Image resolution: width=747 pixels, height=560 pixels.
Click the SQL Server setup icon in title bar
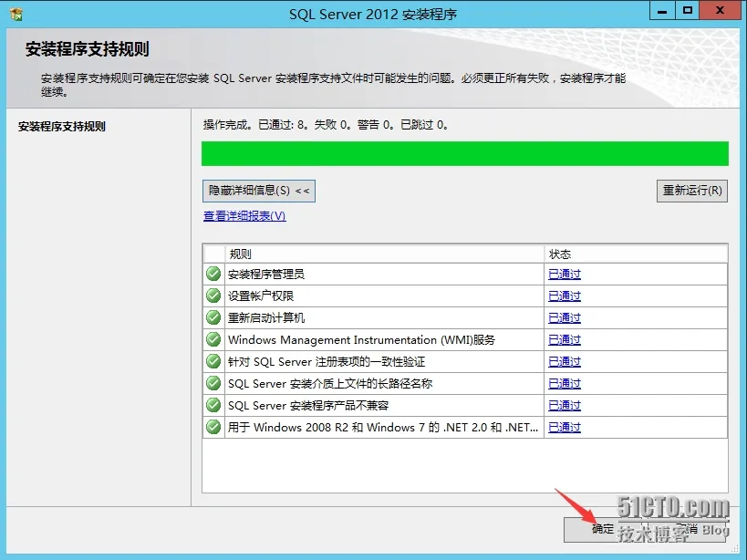point(16,14)
